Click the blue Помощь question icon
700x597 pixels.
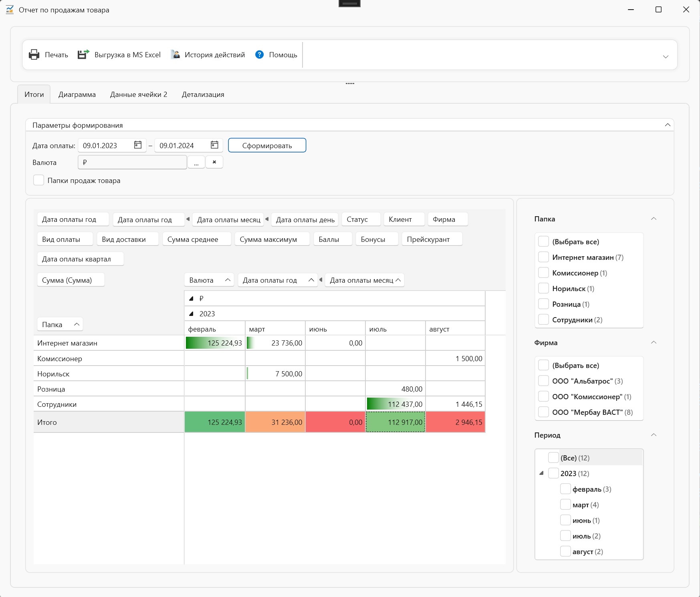point(259,54)
